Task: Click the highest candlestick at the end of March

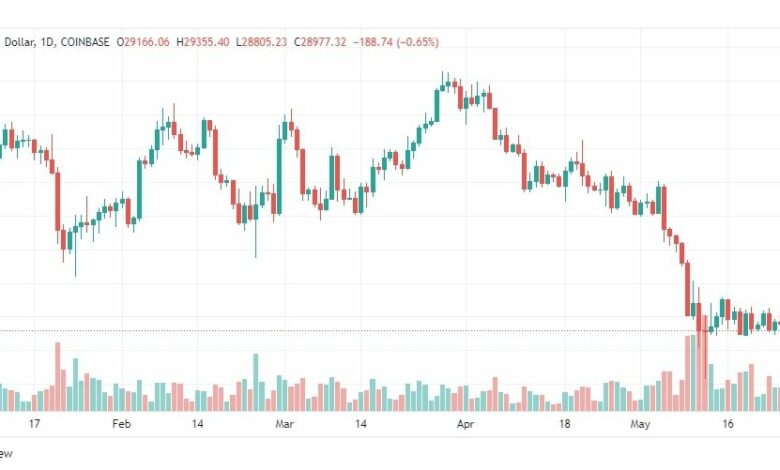Action: (443, 82)
